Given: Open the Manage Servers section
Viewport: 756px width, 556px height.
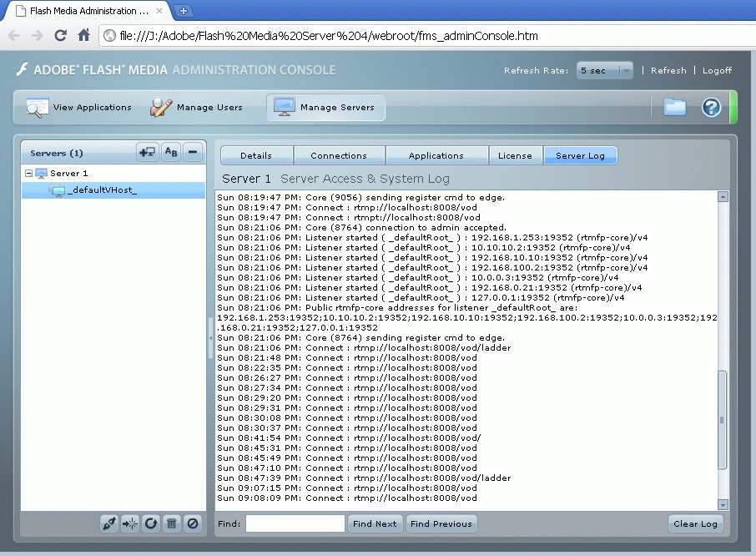Looking at the screenshot, I should (x=325, y=107).
